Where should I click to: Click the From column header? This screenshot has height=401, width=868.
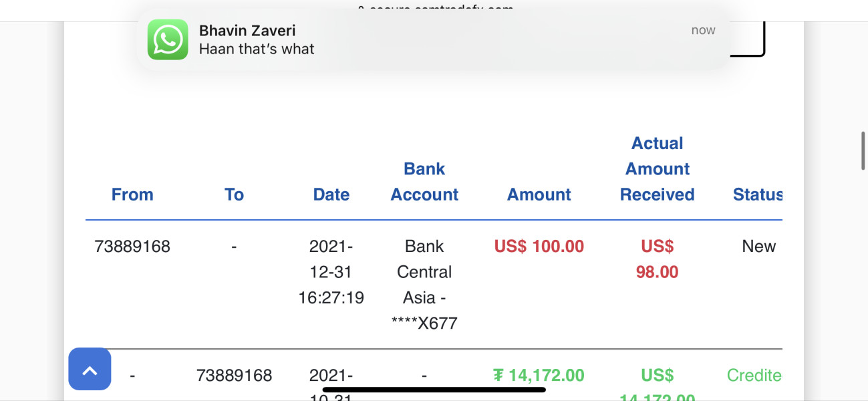click(x=132, y=194)
